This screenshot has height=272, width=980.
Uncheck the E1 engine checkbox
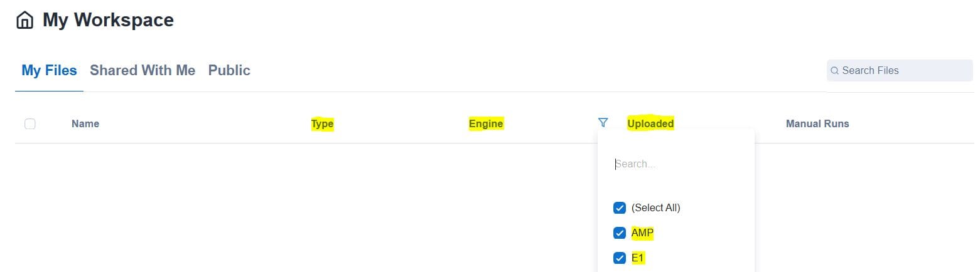point(620,258)
